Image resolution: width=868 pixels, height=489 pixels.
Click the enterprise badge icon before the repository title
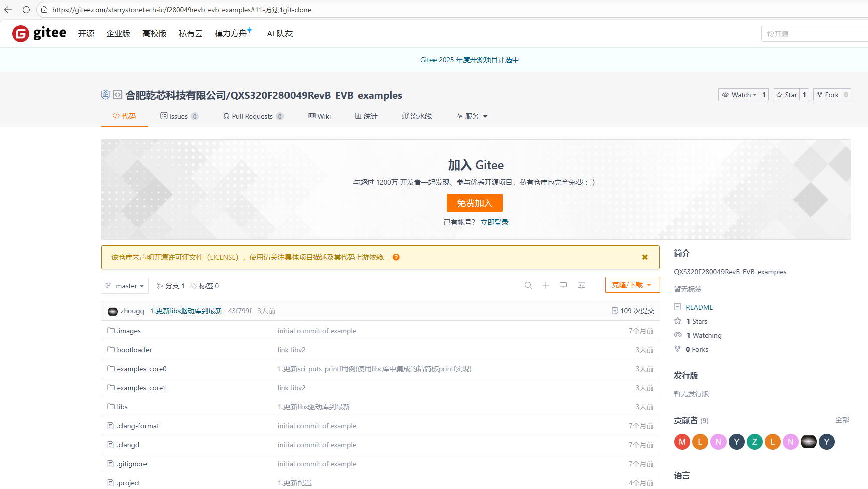[105, 94]
